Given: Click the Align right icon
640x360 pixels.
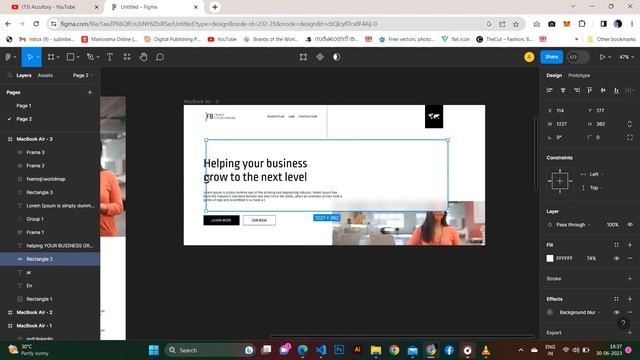Looking at the screenshot, I should 576,90.
